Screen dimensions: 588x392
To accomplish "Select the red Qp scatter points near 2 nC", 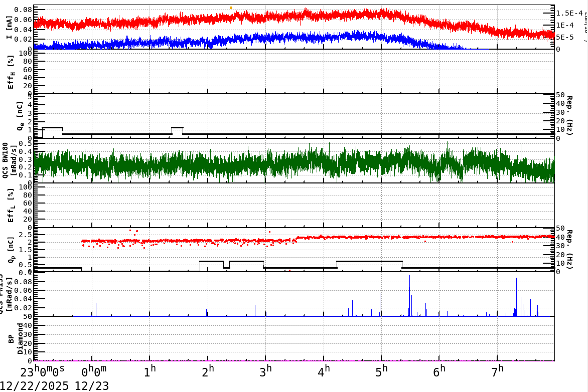I will [x=301, y=241].
